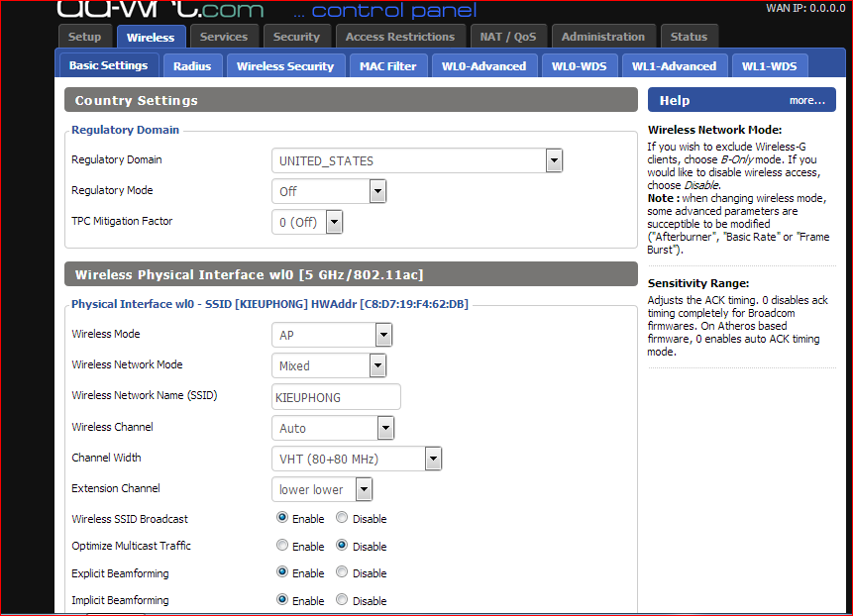Click the dd-wrt.com logo
Viewport: 853px width, 616px height.
[x=160, y=10]
